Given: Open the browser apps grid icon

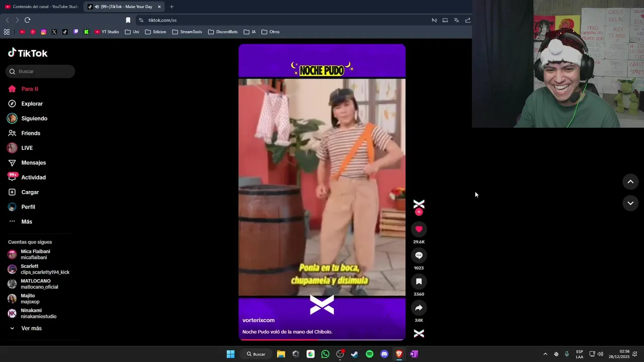Looking at the screenshot, I should [7, 32].
